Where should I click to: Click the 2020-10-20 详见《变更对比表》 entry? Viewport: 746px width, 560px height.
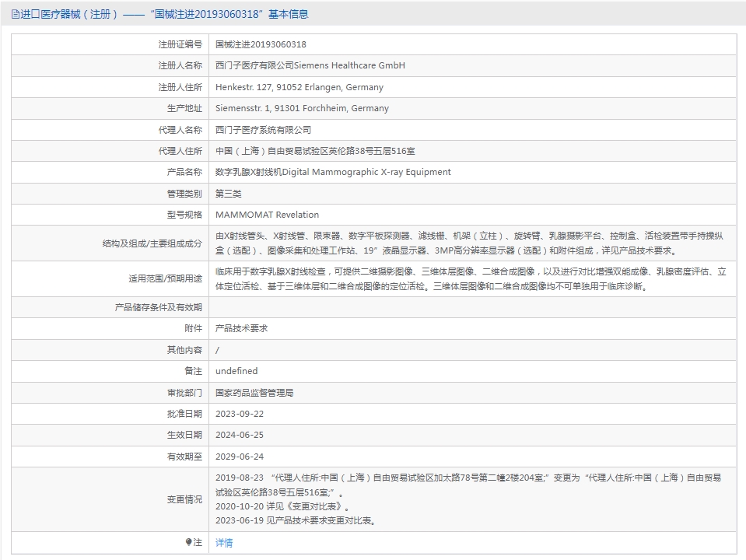click(282, 506)
